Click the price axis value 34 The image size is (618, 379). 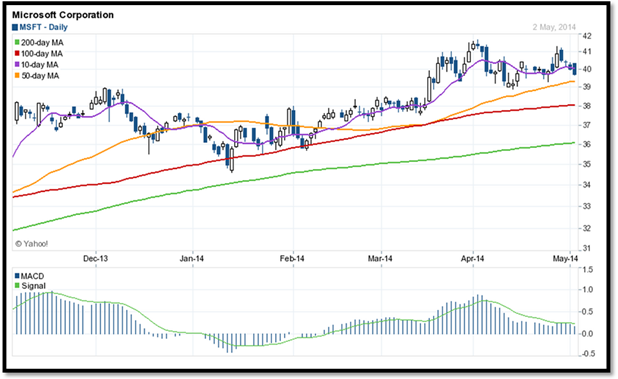587,185
